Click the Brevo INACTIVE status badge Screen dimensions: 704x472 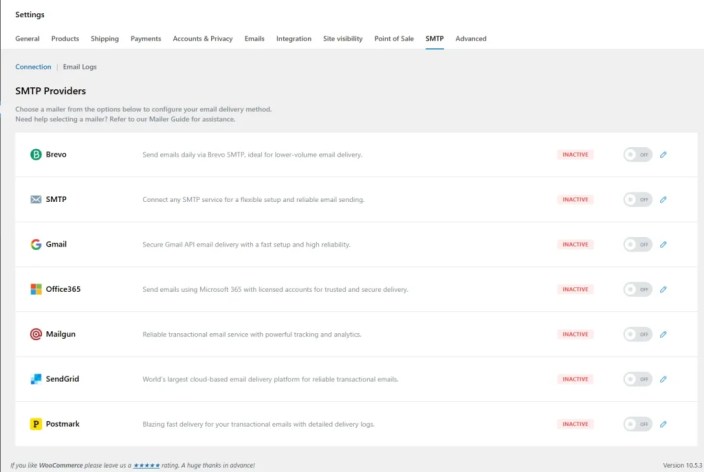click(575, 154)
